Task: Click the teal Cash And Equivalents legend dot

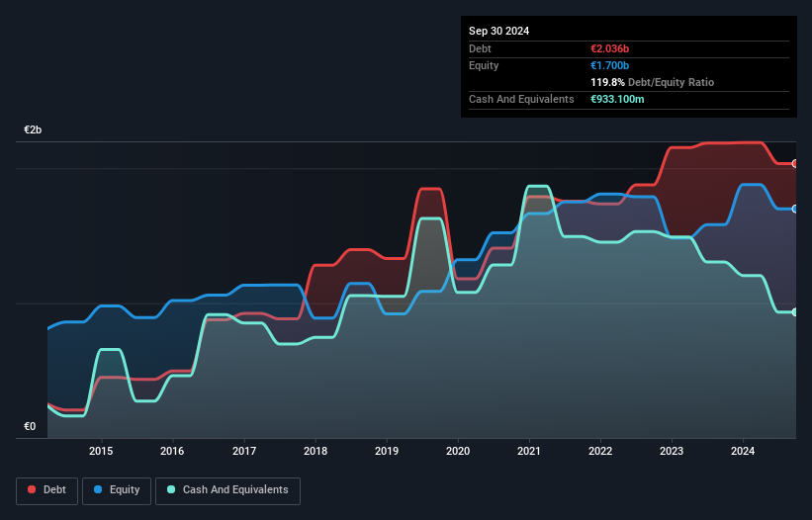Action: 171,489
